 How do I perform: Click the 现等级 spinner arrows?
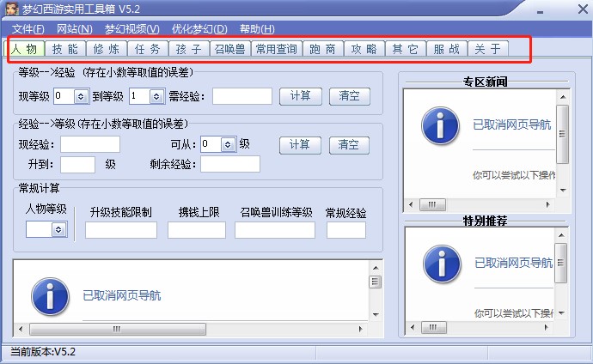point(81,97)
